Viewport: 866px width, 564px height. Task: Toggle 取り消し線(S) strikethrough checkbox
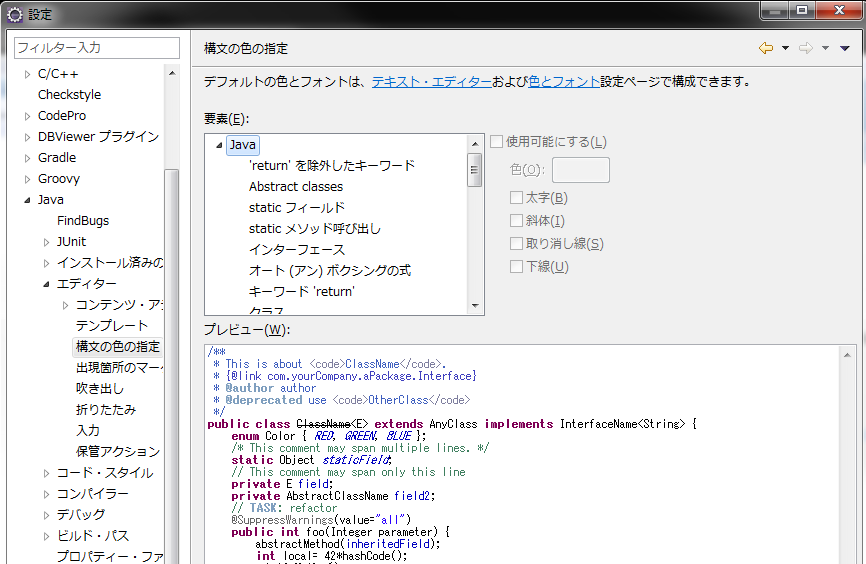click(x=516, y=243)
